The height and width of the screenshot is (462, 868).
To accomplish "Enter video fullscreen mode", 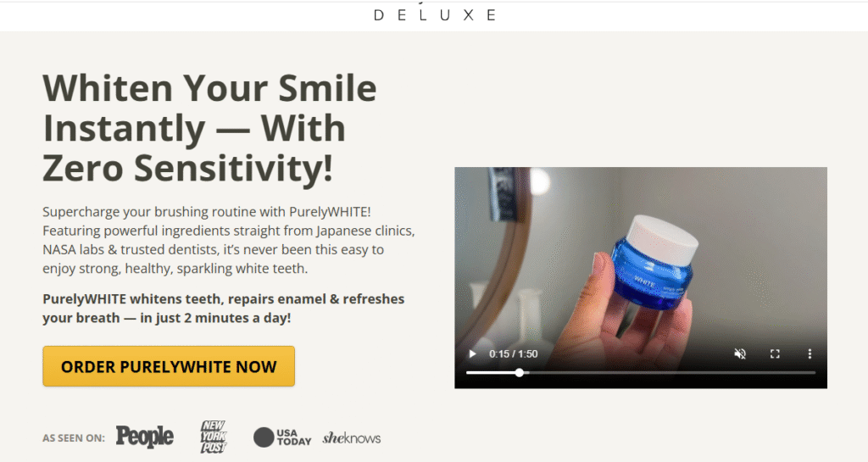I will [775, 354].
